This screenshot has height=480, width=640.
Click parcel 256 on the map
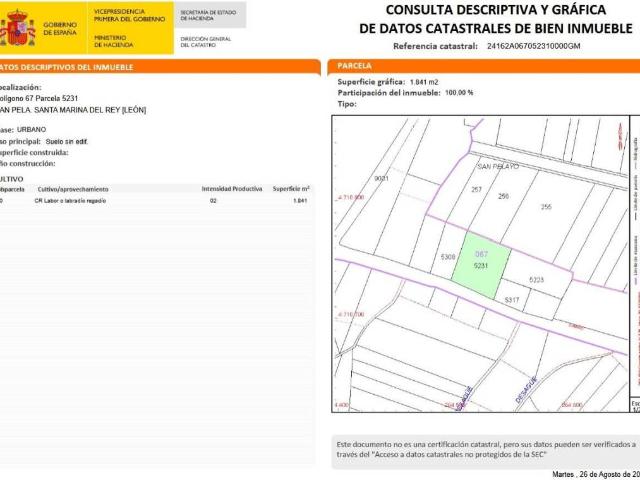coord(503,196)
